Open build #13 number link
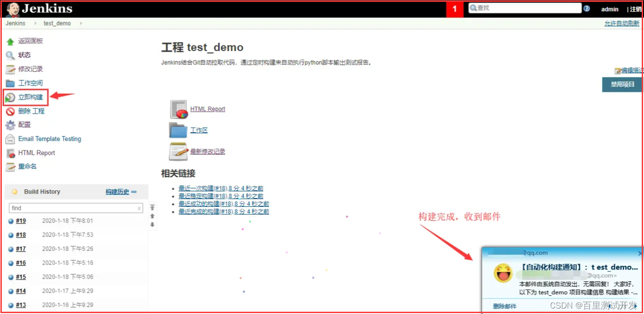The height and width of the screenshot is (314, 644). (21, 305)
